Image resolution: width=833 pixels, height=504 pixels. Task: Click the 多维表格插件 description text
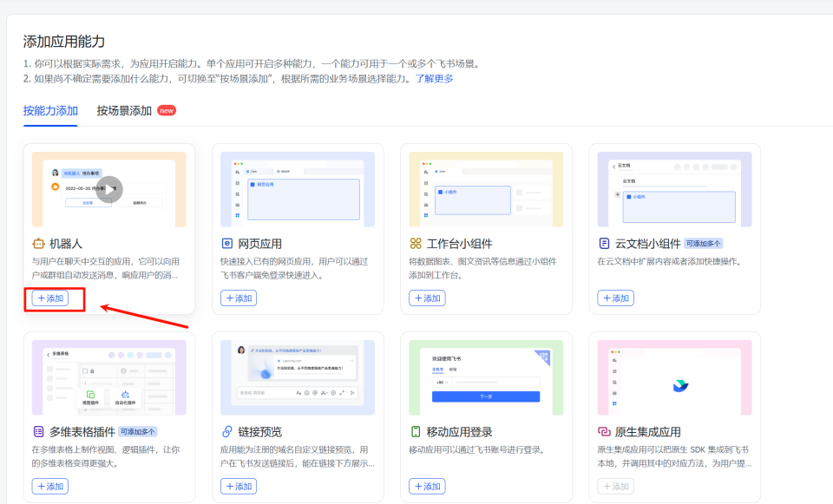tap(106, 456)
